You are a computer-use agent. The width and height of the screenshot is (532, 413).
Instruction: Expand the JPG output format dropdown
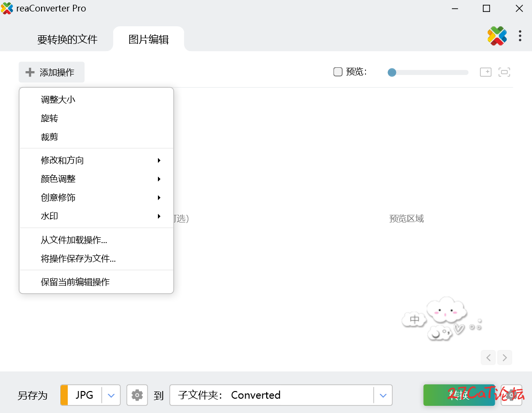111,395
